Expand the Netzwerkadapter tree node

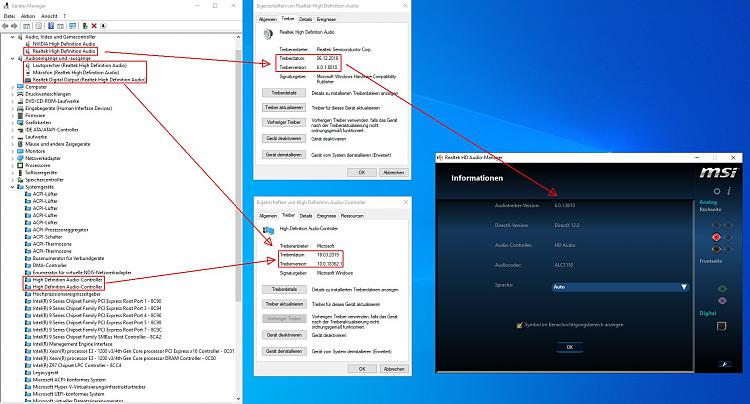(12, 158)
